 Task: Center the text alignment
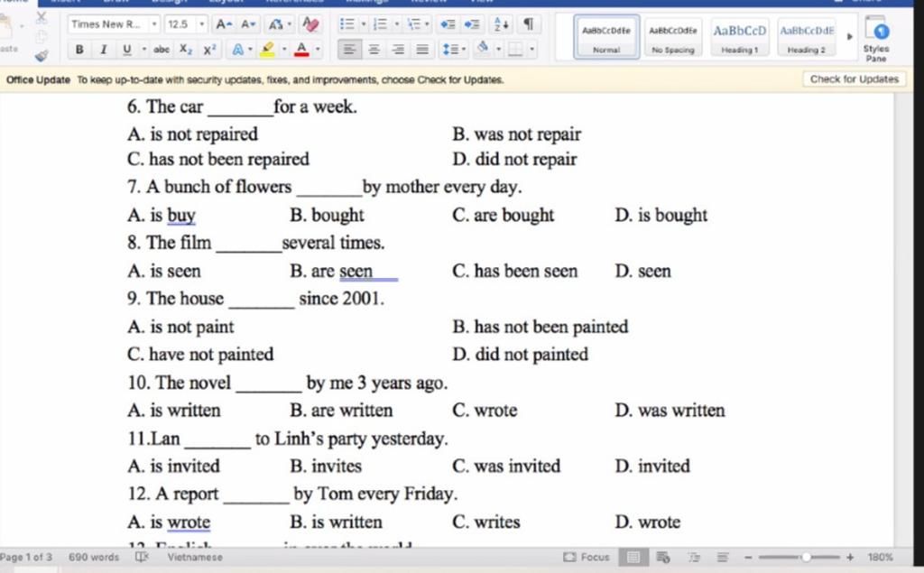pyautogui.click(x=374, y=50)
